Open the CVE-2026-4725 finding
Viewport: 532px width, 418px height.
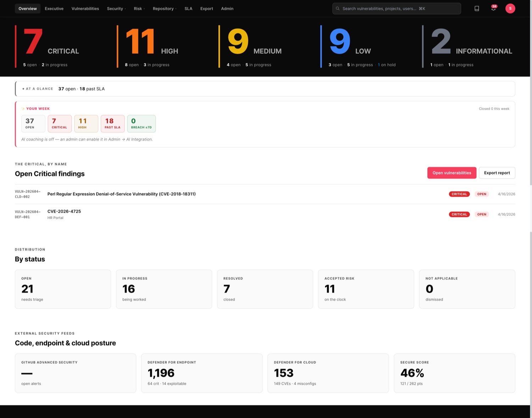coord(64,211)
